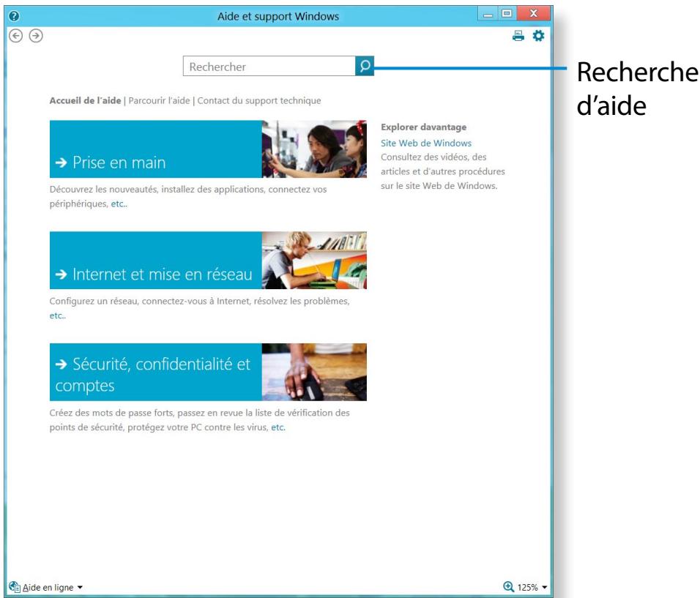Open the settings gear icon
Image resolution: width=700 pixels, height=598 pixels.
tap(538, 35)
